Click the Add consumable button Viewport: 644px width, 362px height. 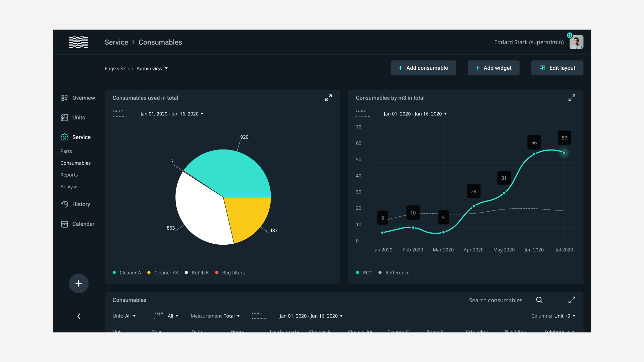tap(423, 68)
